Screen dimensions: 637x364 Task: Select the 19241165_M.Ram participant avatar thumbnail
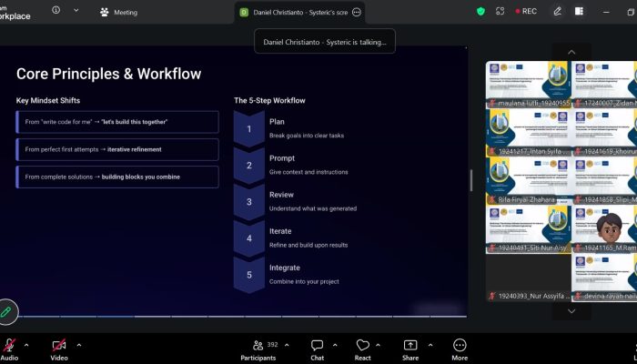(x=604, y=229)
